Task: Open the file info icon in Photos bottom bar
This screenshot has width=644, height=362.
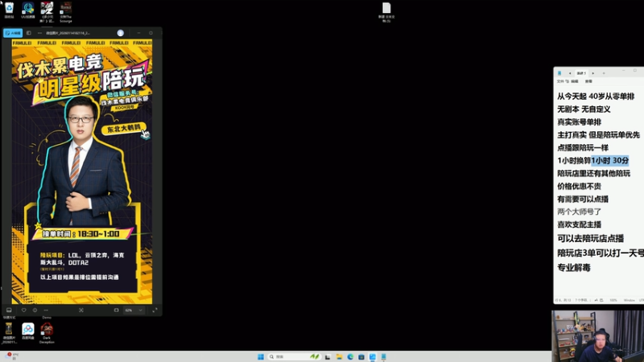Action: [x=35, y=311]
